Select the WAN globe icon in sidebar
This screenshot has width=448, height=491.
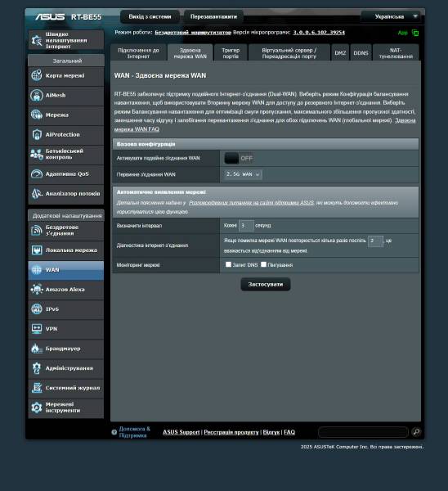tap(37, 270)
